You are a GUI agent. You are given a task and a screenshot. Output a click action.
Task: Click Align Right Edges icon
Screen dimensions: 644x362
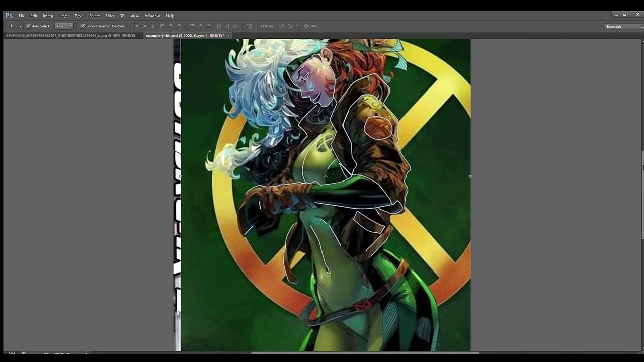point(179,26)
